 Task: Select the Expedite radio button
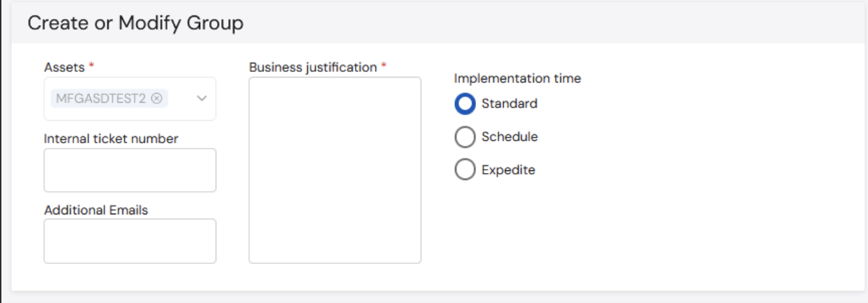465,170
